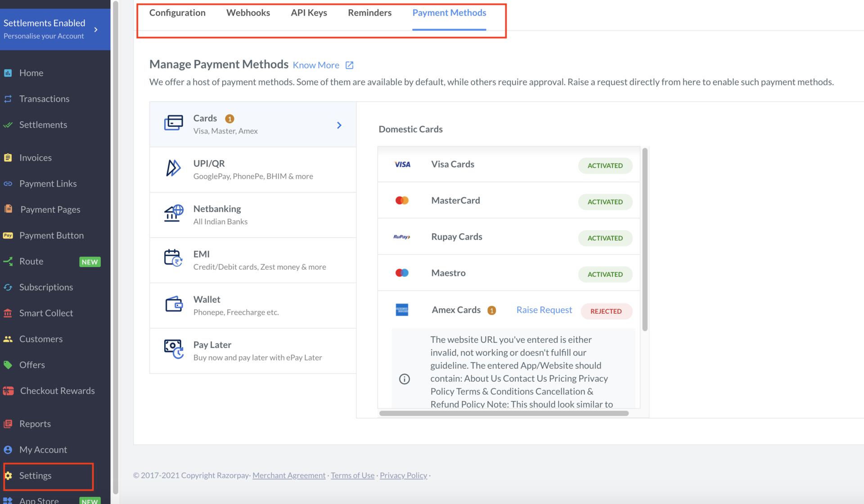
Task: Select the UPI/QR payment method
Action: pos(253,169)
